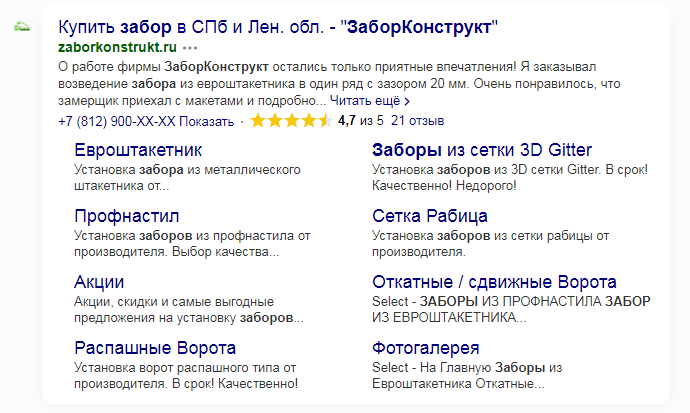This screenshot has height=413, width=690.
Task: Open the Евроштакетник sitelink
Action: click(138, 150)
